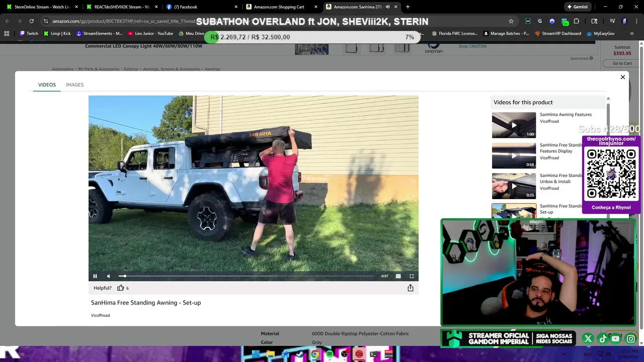Click the Instagram icon on stream overlay
The image size is (644, 362).
(x=630, y=339)
